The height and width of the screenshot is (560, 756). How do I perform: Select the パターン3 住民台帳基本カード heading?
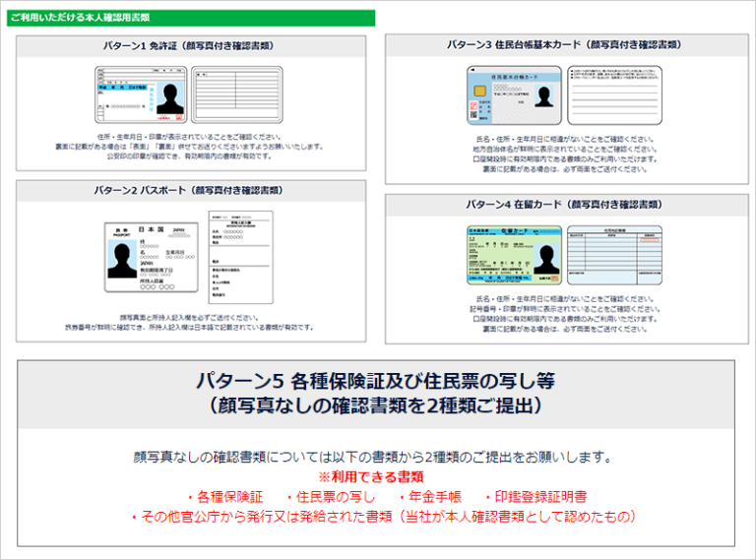[x=563, y=44]
